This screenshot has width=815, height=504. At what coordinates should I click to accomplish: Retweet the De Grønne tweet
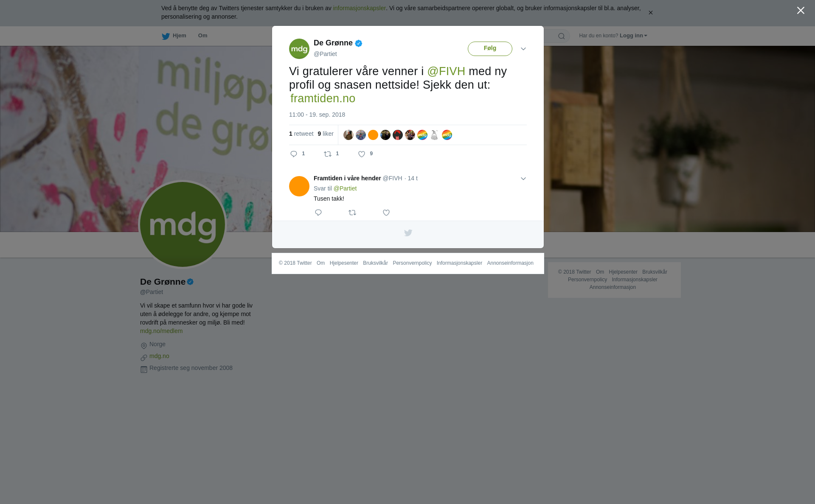point(328,154)
